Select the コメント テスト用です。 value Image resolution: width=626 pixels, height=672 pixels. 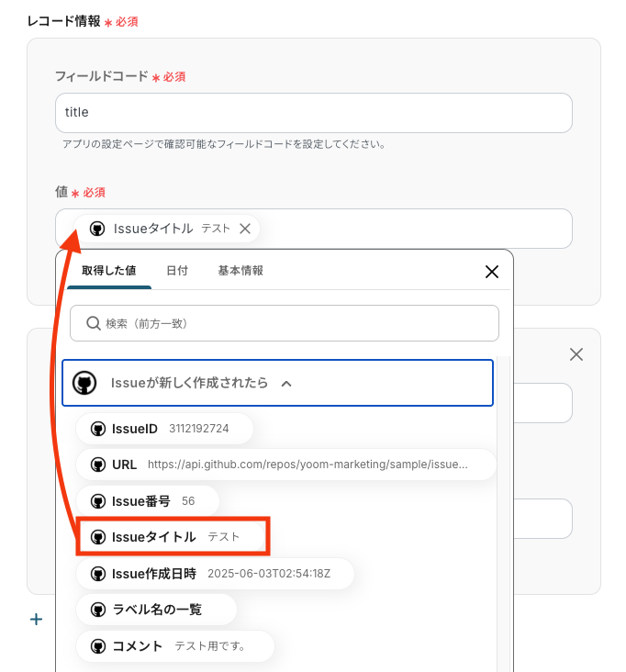point(174,646)
